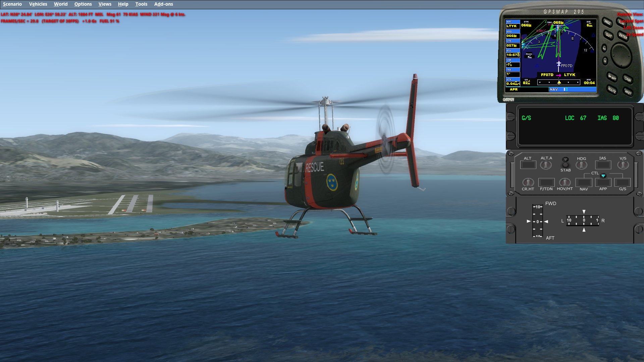
Task: Click the ALT.A altitude knob
Action: tap(546, 165)
